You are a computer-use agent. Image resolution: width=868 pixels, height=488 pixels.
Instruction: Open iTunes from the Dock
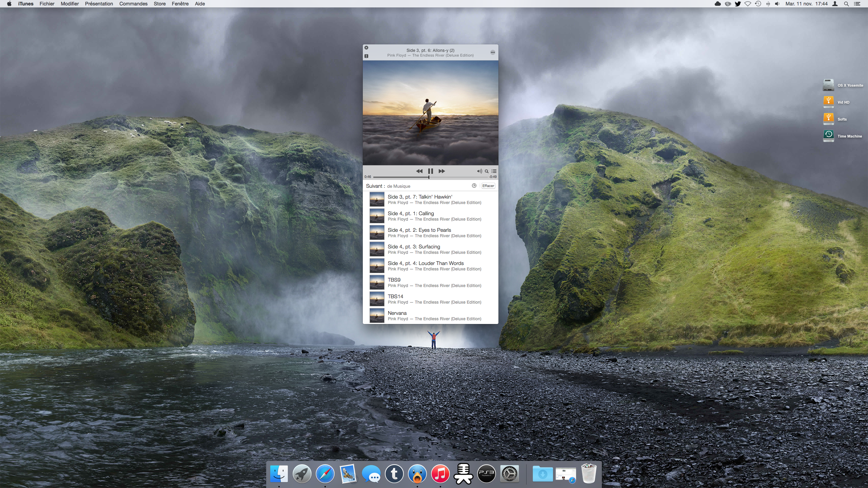click(x=440, y=473)
